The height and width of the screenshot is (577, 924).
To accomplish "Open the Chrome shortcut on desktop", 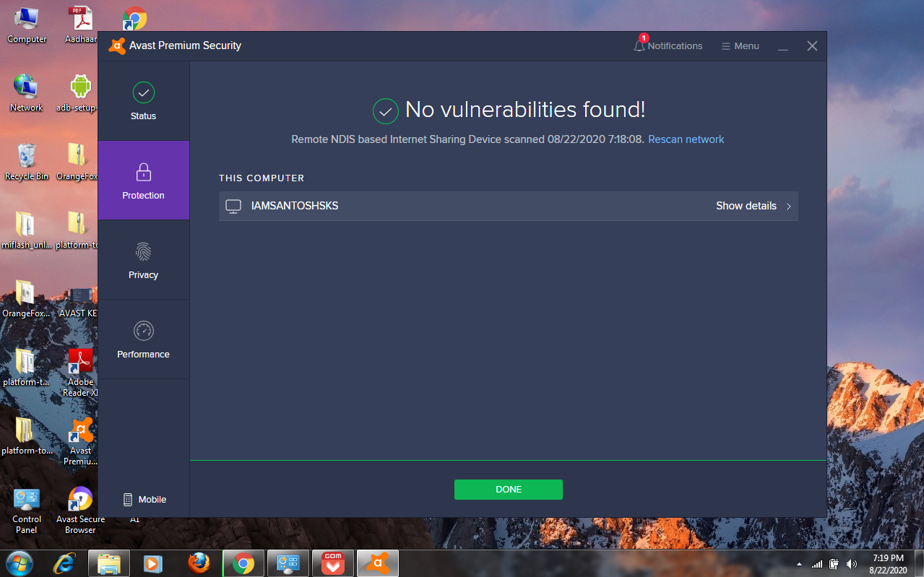I will point(134,18).
